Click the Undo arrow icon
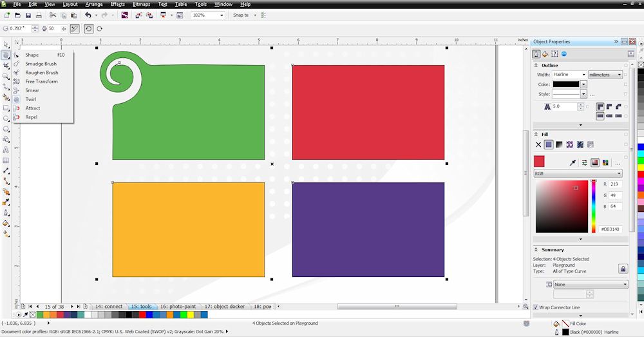The image size is (644, 337). click(88, 15)
